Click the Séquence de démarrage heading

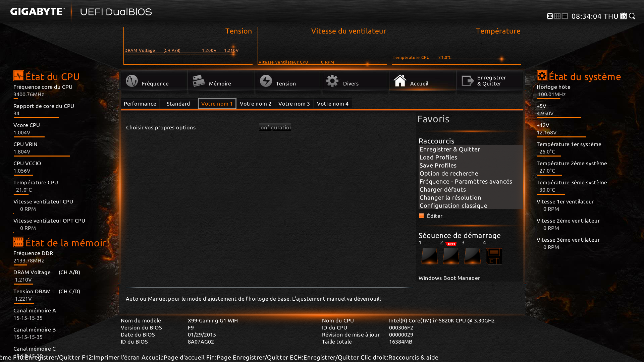pyautogui.click(x=460, y=235)
